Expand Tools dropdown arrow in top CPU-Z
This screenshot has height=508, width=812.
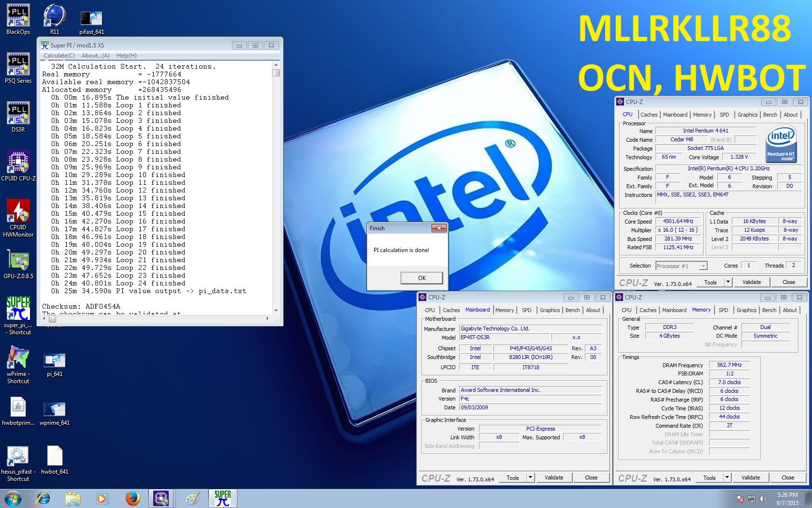[728, 282]
